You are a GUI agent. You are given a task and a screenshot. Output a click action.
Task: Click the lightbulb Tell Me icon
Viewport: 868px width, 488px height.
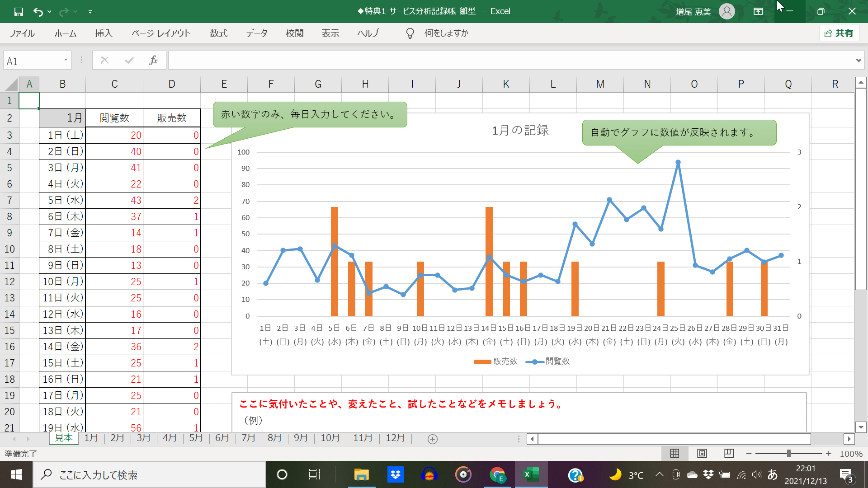[410, 33]
